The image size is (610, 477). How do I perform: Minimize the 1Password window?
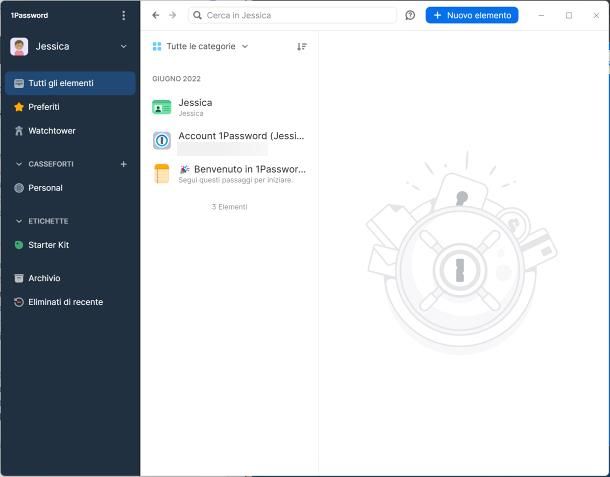(x=541, y=15)
